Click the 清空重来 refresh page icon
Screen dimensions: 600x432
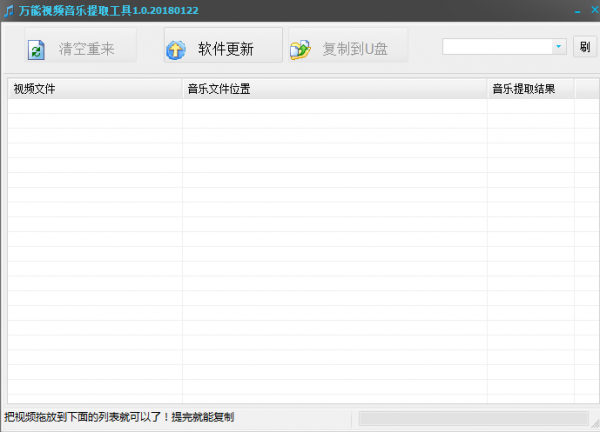click(36, 50)
